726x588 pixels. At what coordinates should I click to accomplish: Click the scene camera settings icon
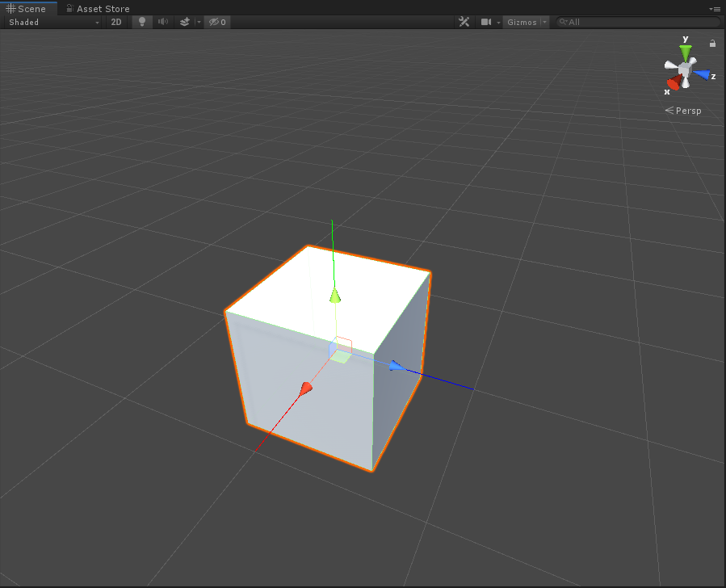(x=485, y=22)
